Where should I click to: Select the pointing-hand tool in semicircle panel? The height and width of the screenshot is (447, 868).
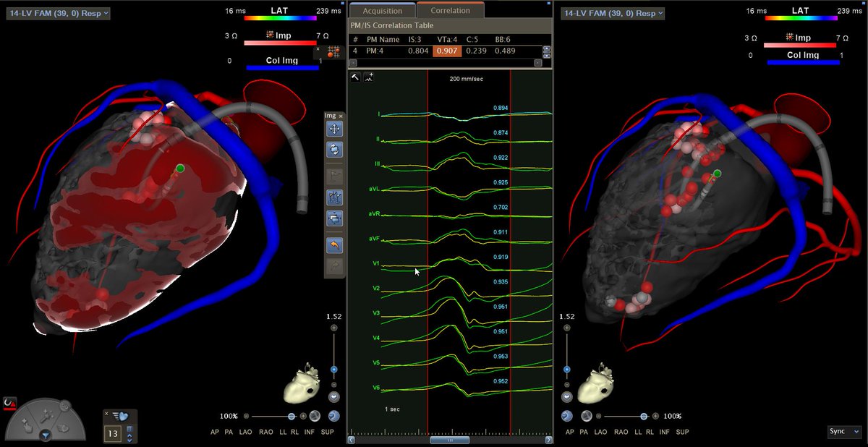[x=27, y=426]
